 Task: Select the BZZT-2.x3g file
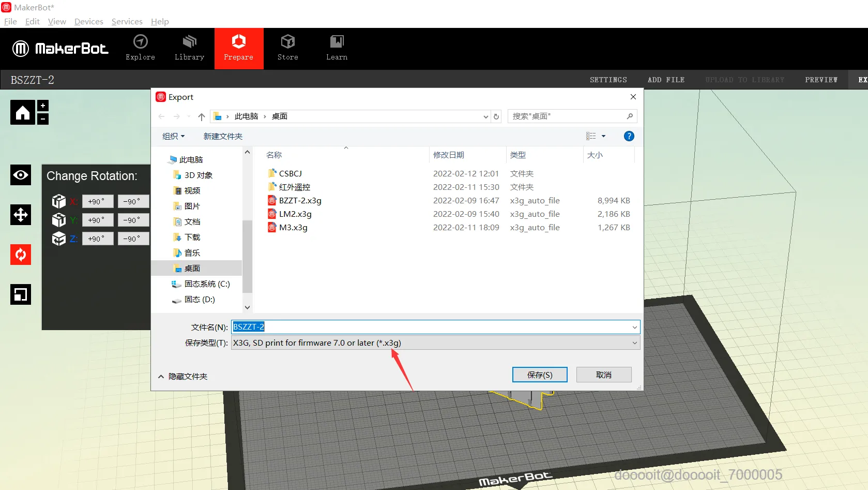click(300, 200)
